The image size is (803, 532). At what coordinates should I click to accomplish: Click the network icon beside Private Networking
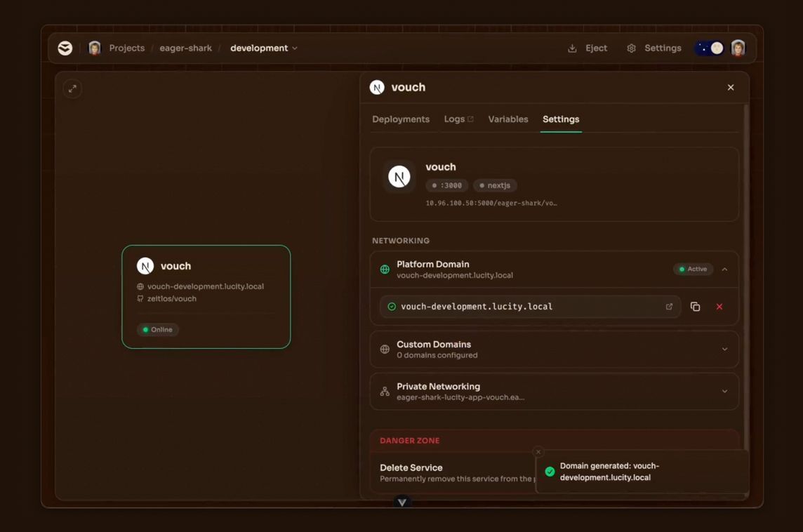[x=385, y=392]
